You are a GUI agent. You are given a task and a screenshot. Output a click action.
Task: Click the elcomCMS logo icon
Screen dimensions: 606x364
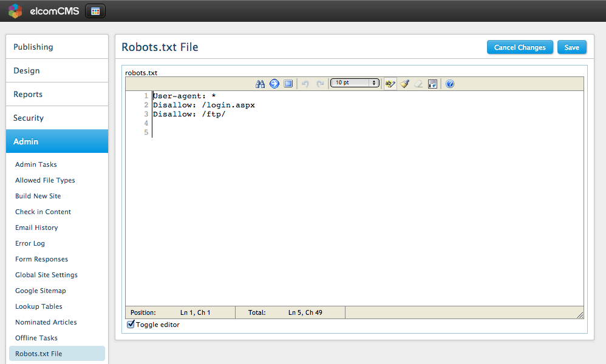[15, 10]
